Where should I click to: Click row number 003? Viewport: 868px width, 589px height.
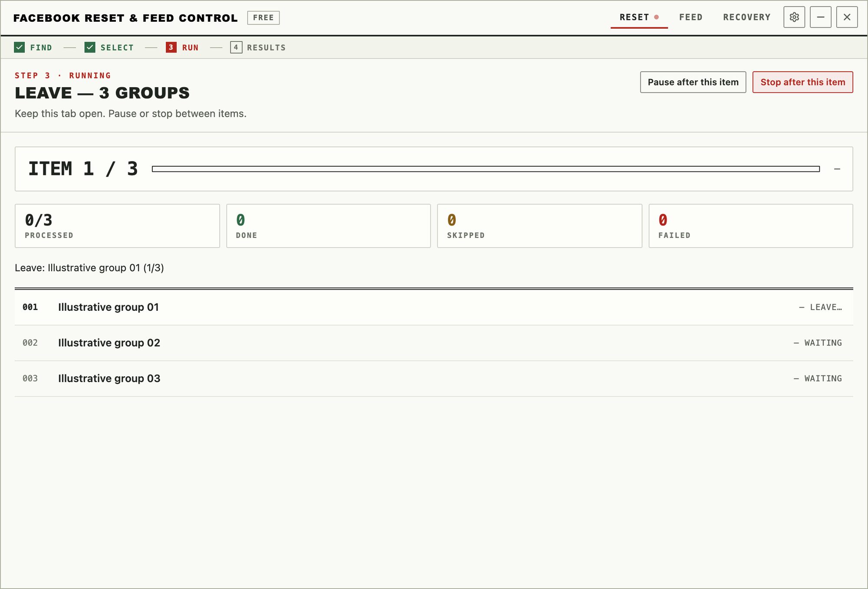[x=30, y=378]
